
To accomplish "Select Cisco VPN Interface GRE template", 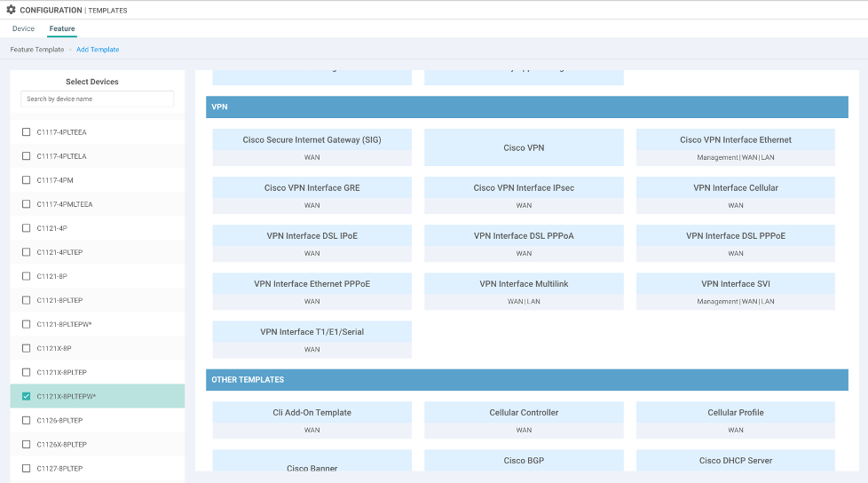I will [312, 195].
